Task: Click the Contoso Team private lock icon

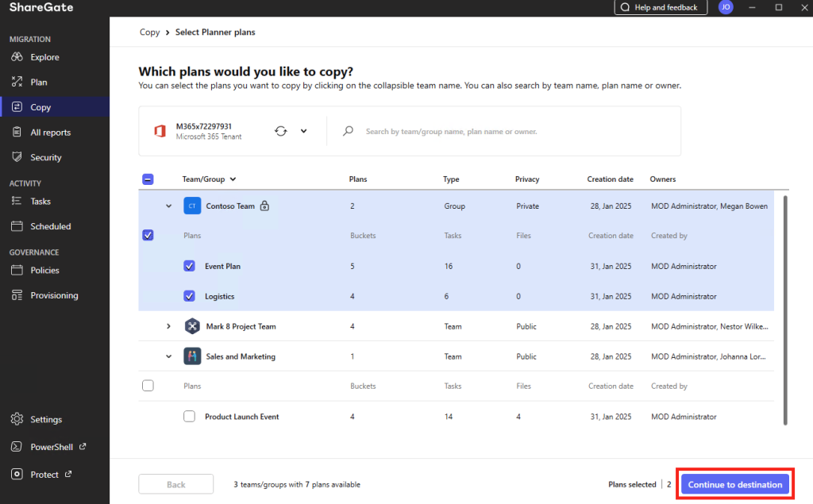Action: click(264, 206)
